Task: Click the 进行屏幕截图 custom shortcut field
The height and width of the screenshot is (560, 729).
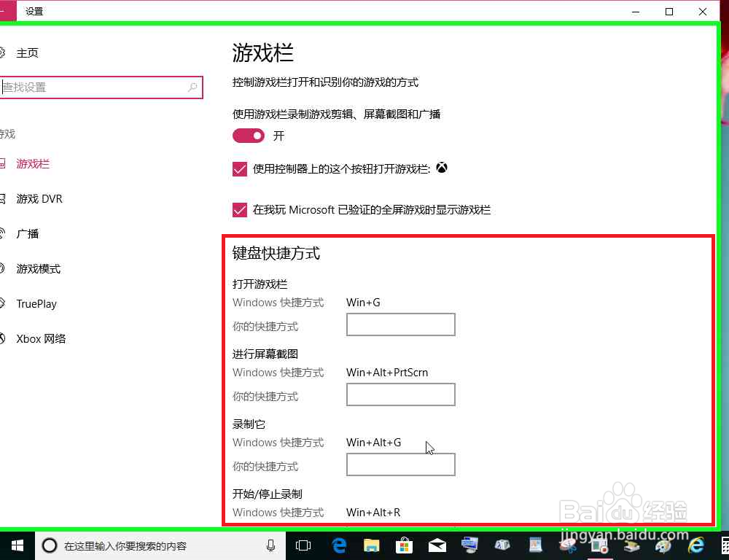Action: tap(400, 394)
